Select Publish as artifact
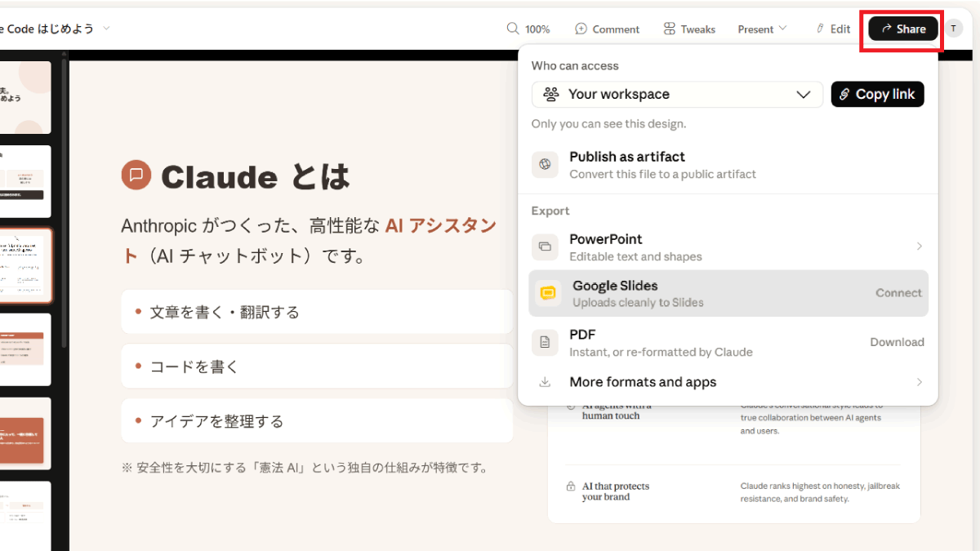Image resolution: width=980 pixels, height=551 pixels. (728, 164)
